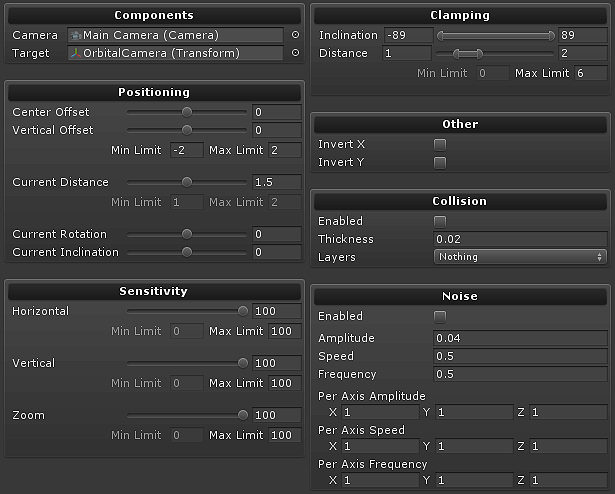
Task: Click the Vertical sensitivity value field
Action: click(x=277, y=363)
